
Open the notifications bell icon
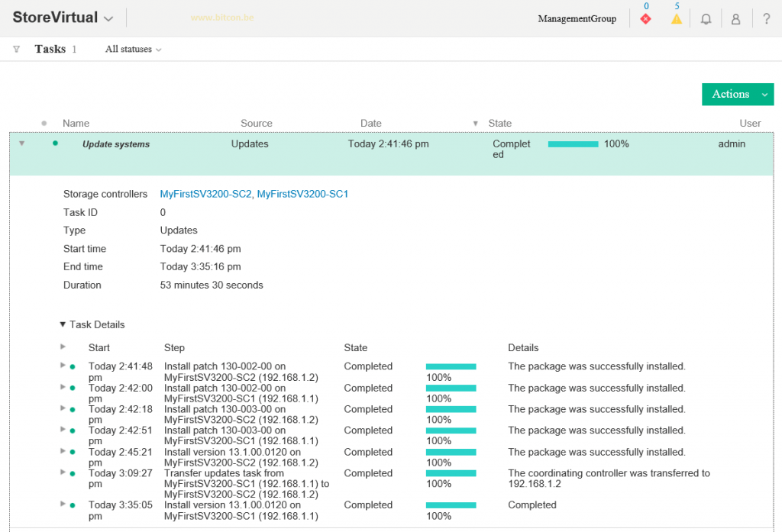click(x=706, y=19)
